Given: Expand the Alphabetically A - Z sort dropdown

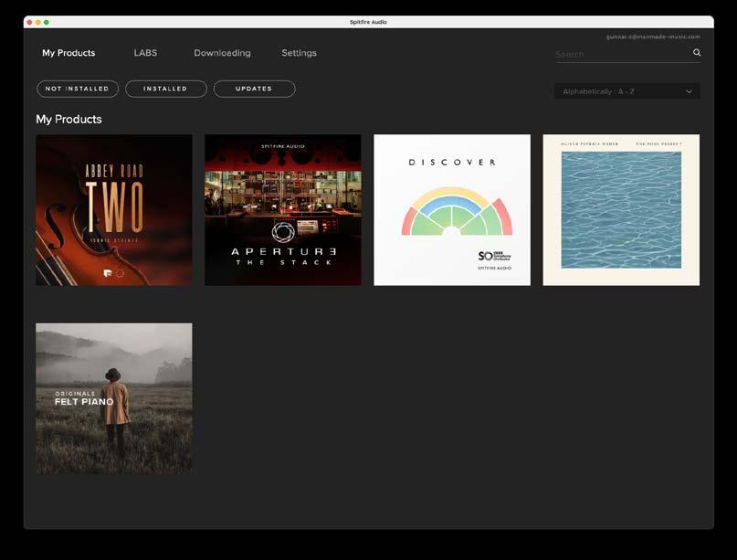Looking at the screenshot, I should click(x=627, y=91).
